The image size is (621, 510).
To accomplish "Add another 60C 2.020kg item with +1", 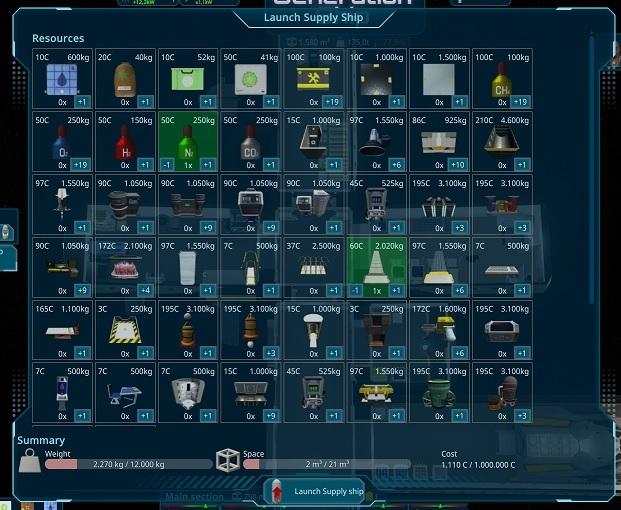I will (396, 290).
